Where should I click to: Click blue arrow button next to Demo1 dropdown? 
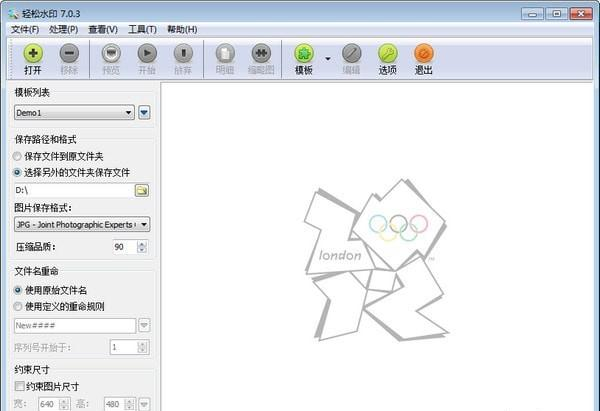(144, 113)
